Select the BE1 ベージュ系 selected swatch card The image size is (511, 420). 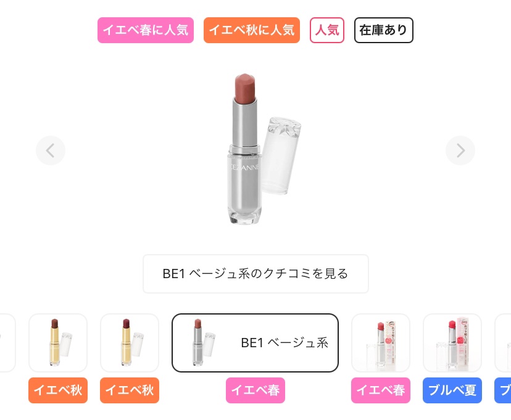click(255, 343)
